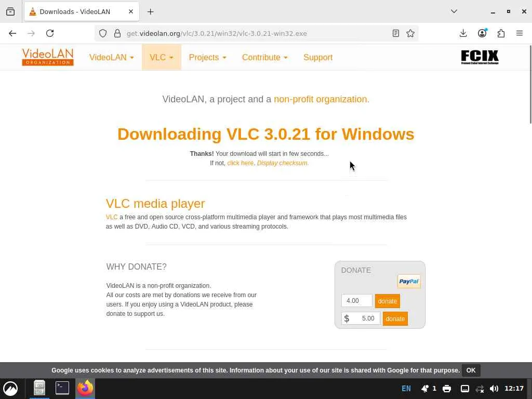
Task: Expand the list all tabs chevron
Action: (x=454, y=11)
